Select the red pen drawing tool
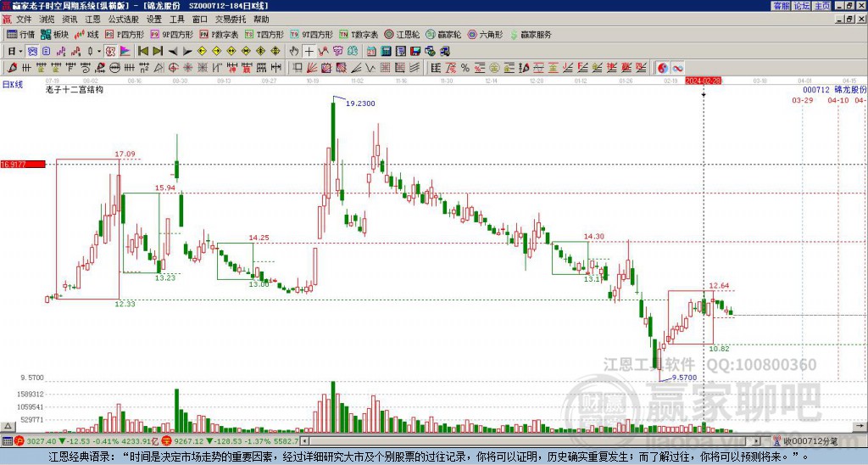The width and height of the screenshot is (868, 465). pyautogui.click(x=12, y=68)
